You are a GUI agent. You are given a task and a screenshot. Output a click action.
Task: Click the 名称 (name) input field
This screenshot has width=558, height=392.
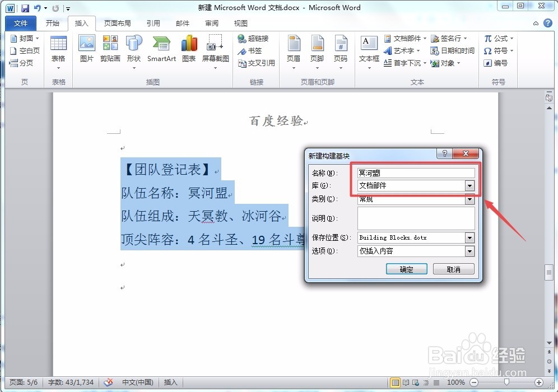(x=416, y=173)
